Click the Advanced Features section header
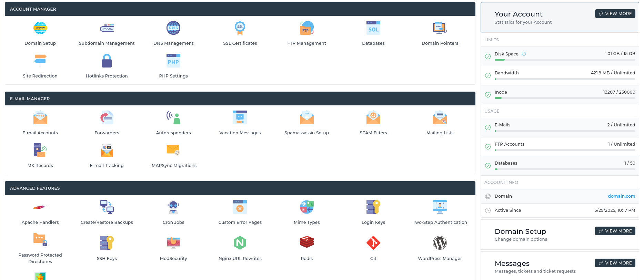Viewport: 644px width, 280px height. point(240,188)
